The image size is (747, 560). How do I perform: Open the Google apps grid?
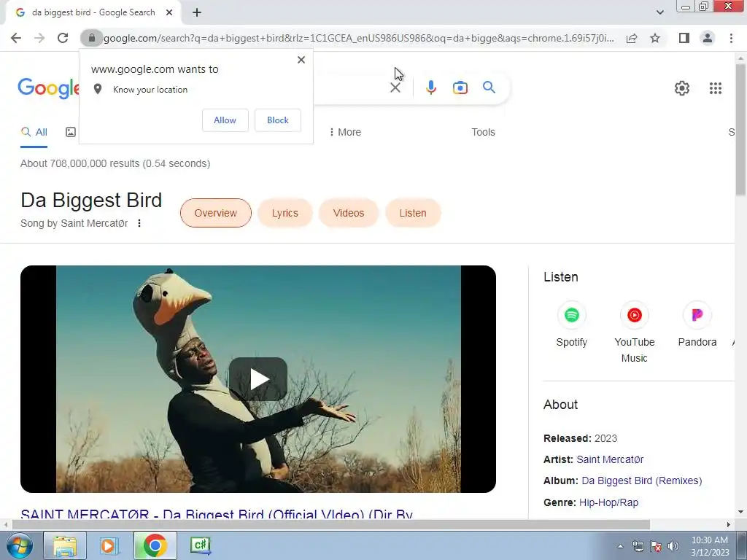715,88
